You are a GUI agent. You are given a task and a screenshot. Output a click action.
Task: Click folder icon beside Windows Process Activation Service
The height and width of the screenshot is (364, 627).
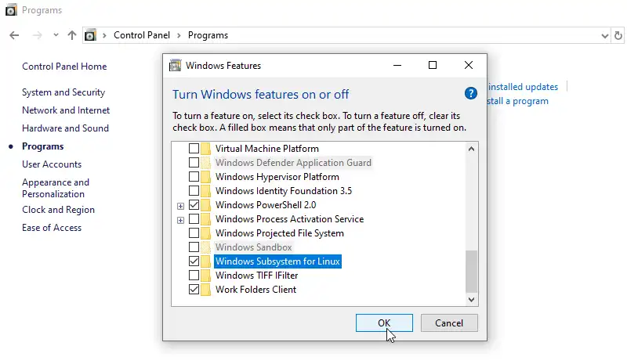coord(205,219)
